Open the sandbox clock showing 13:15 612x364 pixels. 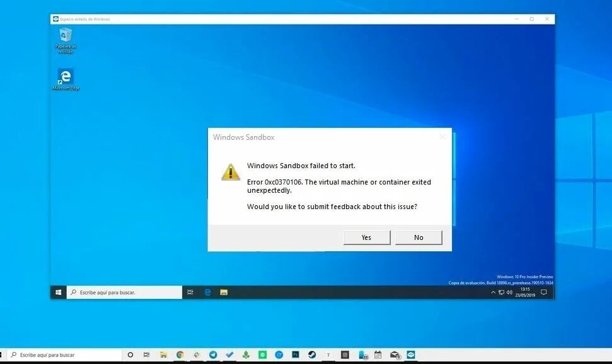[x=525, y=292]
